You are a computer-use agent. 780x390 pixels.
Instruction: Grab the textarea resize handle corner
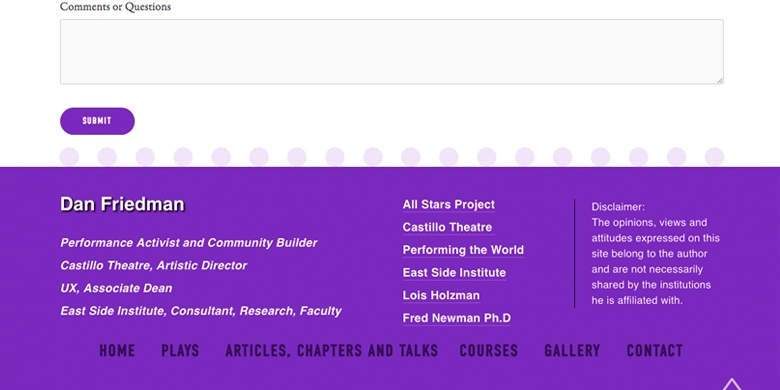point(720,81)
